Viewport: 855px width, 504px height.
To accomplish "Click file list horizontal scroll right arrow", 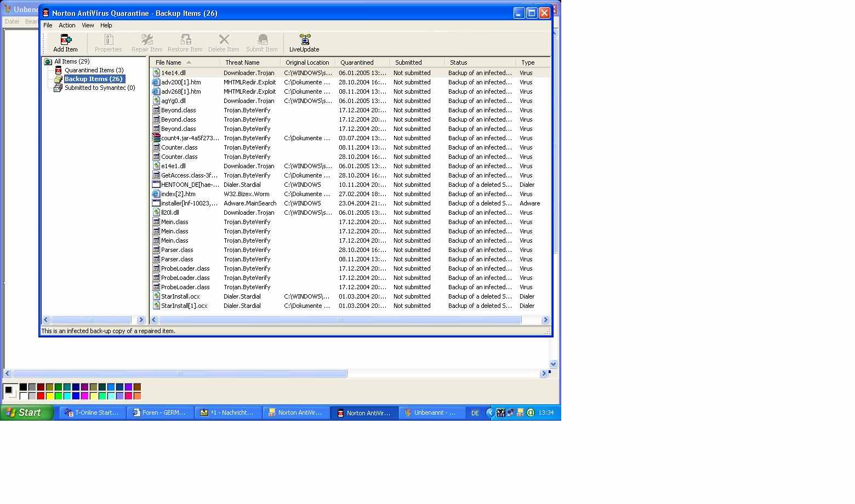I will click(545, 320).
